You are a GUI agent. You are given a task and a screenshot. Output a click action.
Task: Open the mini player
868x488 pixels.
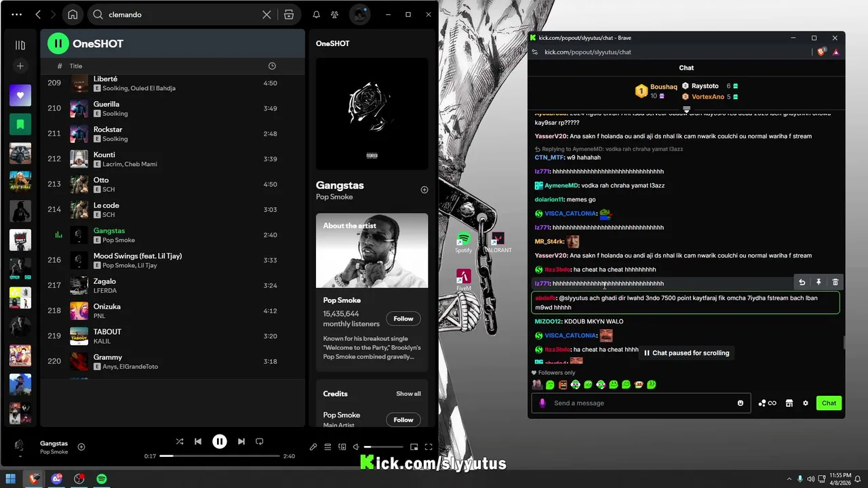pos(414,447)
